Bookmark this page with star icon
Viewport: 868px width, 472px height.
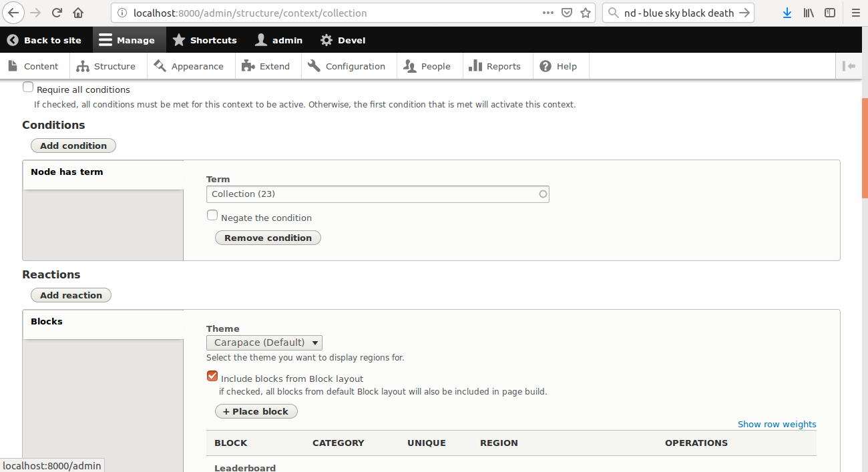coord(586,13)
